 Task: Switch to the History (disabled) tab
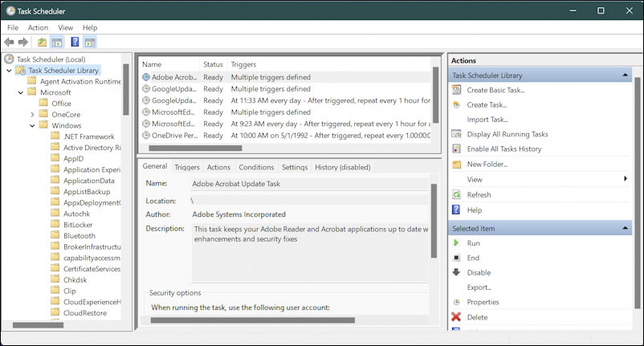(343, 167)
